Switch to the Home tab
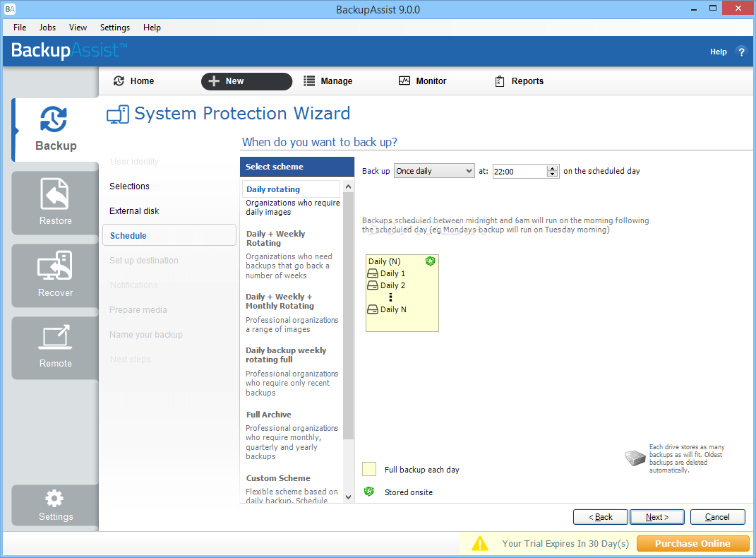Screen dimensions: 756x558 133,81
